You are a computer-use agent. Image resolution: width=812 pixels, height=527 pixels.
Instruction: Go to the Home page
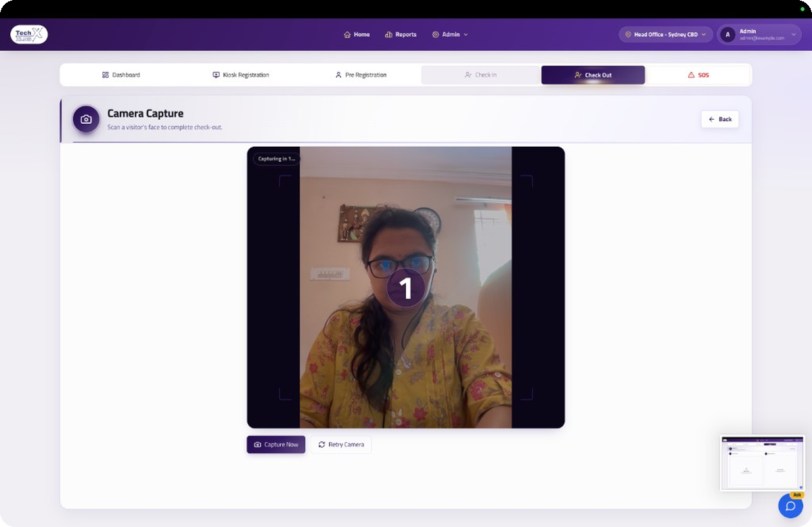[357, 35]
